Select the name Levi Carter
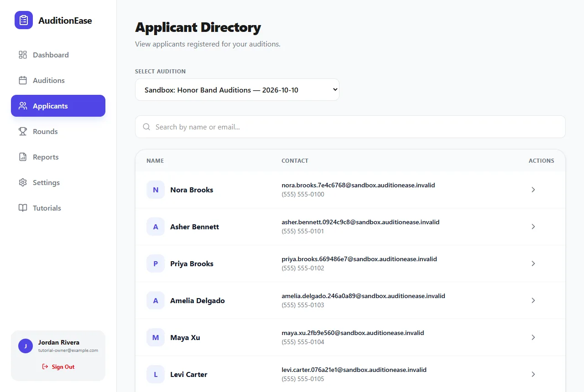 click(189, 374)
